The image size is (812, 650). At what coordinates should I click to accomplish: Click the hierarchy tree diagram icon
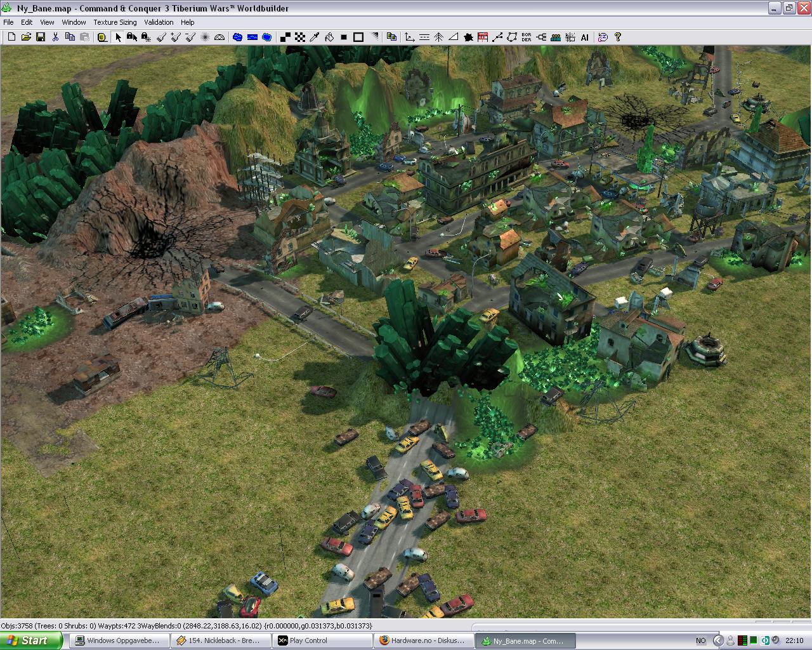point(541,37)
